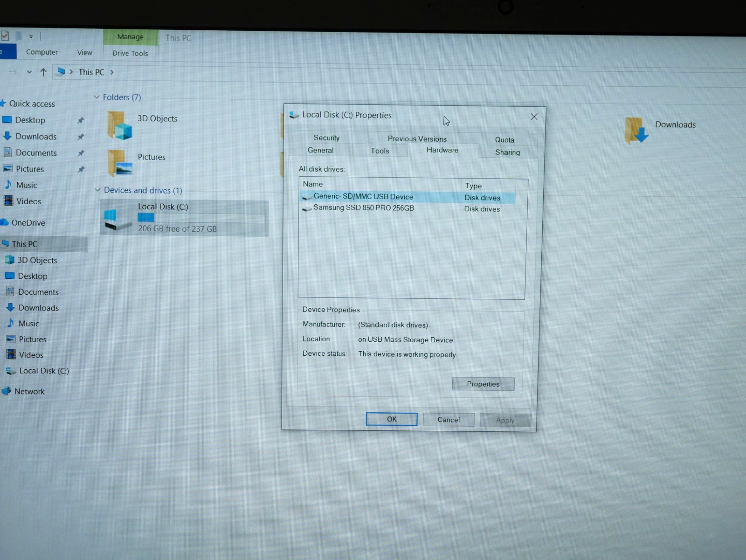
Task: Click Cancel in the Properties dialog
Action: pyautogui.click(x=449, y=420)
